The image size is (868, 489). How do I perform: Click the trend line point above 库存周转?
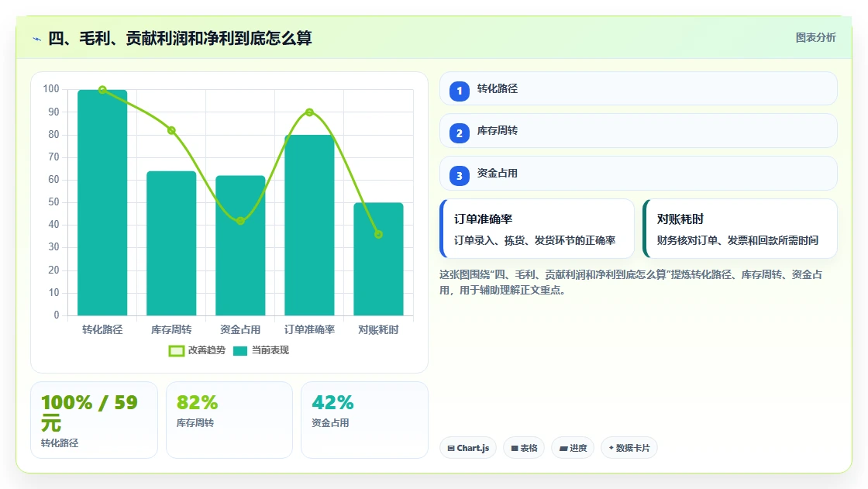(171, 131)
